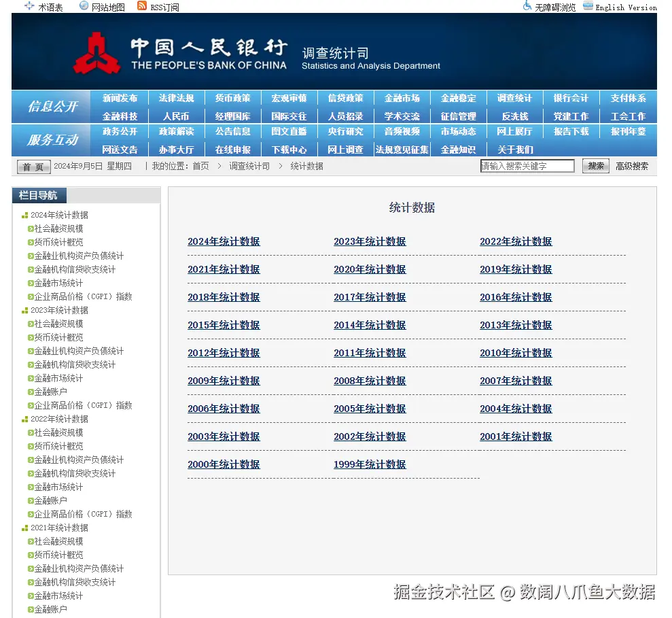This screenshot has height=618, width=672.
Task: Focus the search keyword input field
Action: click(527, 166)
